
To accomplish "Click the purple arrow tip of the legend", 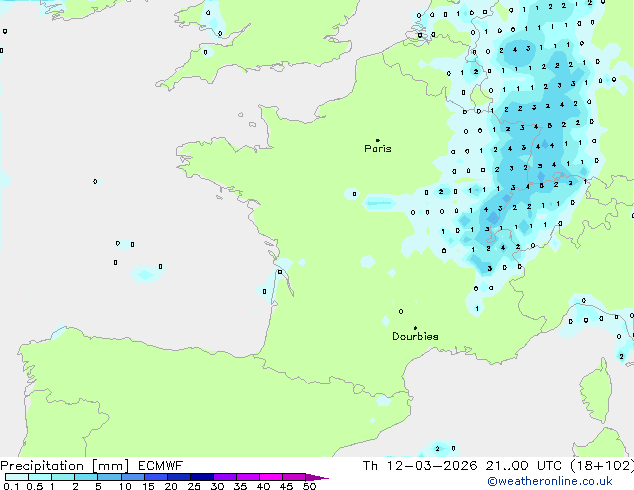I will tap(317, 477).
